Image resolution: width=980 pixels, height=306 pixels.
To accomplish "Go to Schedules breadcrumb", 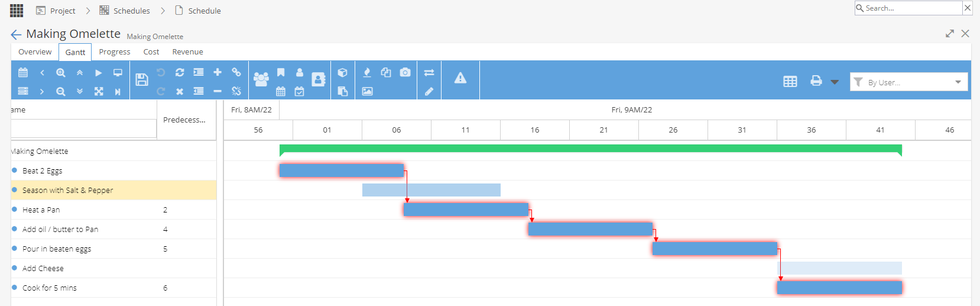I will [125, 11].
